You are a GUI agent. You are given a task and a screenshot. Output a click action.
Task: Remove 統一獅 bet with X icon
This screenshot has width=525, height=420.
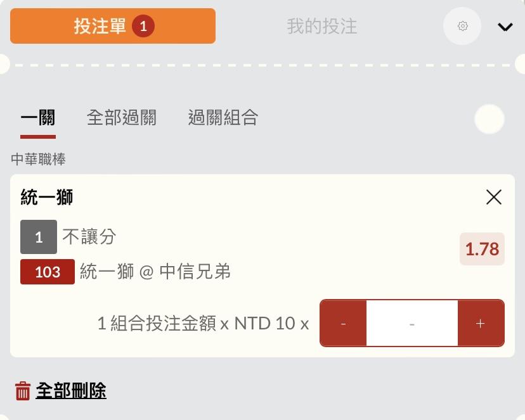click(x=493, y=197)
